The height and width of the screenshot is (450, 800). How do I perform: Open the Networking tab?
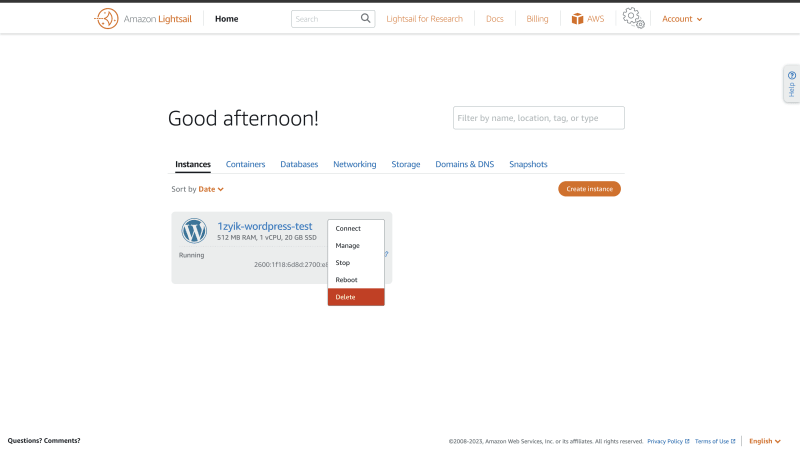point(355,164)
